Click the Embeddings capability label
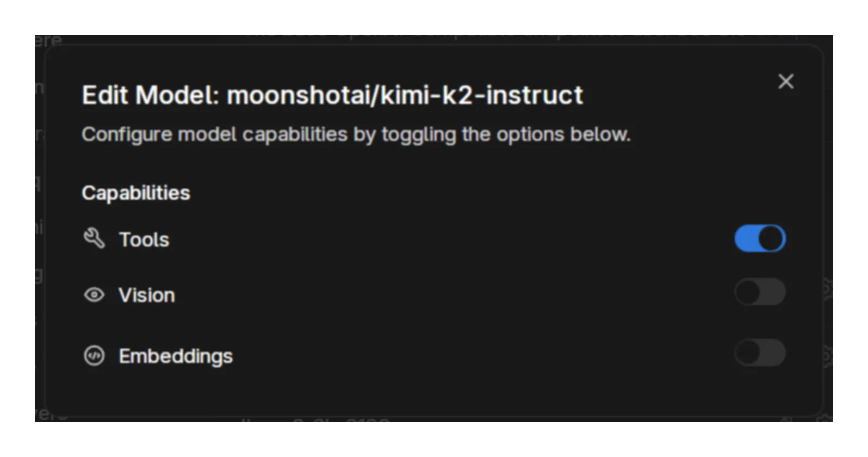868x457 pixels. tap(175, 356)
